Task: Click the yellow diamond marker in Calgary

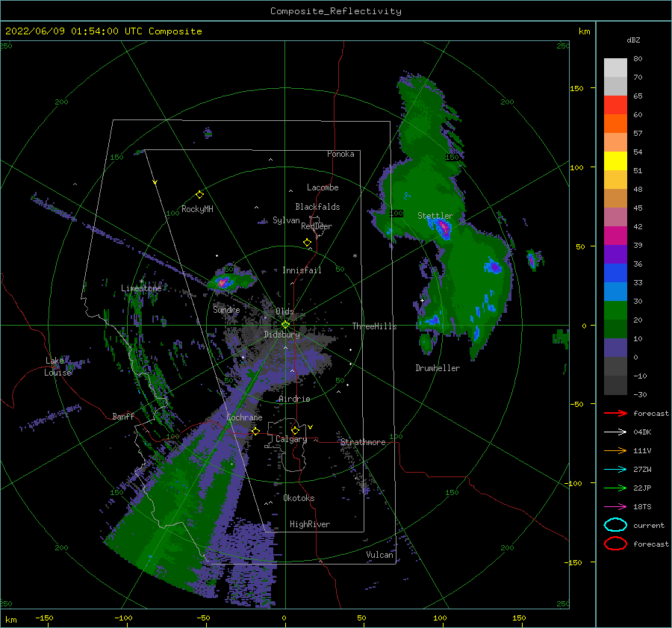Action: pyautogui.click(x=295, y=430)
